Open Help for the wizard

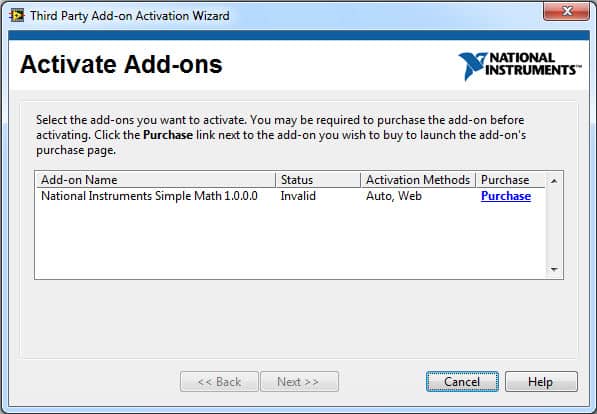(541, 382)
